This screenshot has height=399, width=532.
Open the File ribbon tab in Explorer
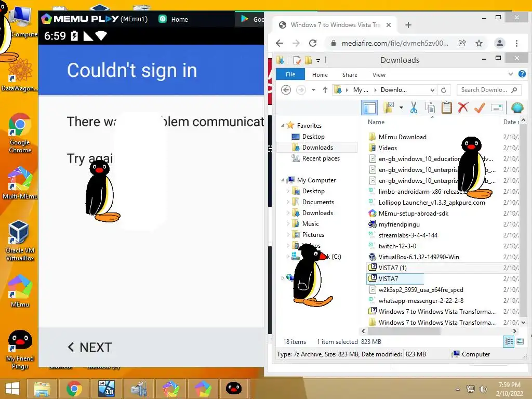click(x=290, y=74)
